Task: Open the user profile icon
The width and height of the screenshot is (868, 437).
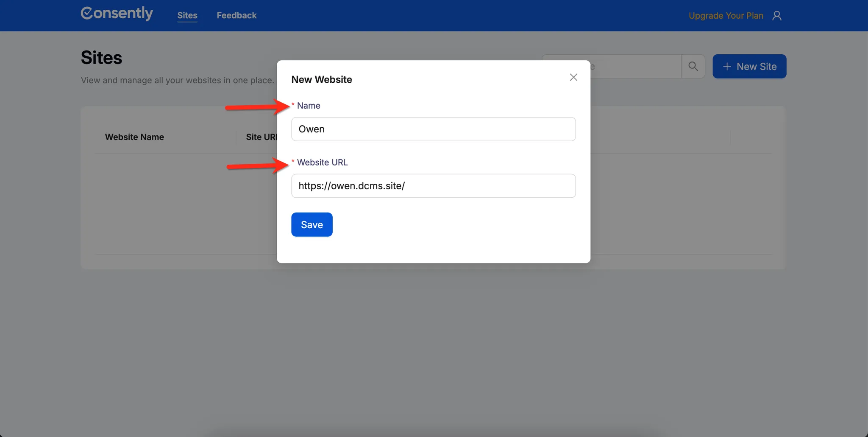Action: 776,16
